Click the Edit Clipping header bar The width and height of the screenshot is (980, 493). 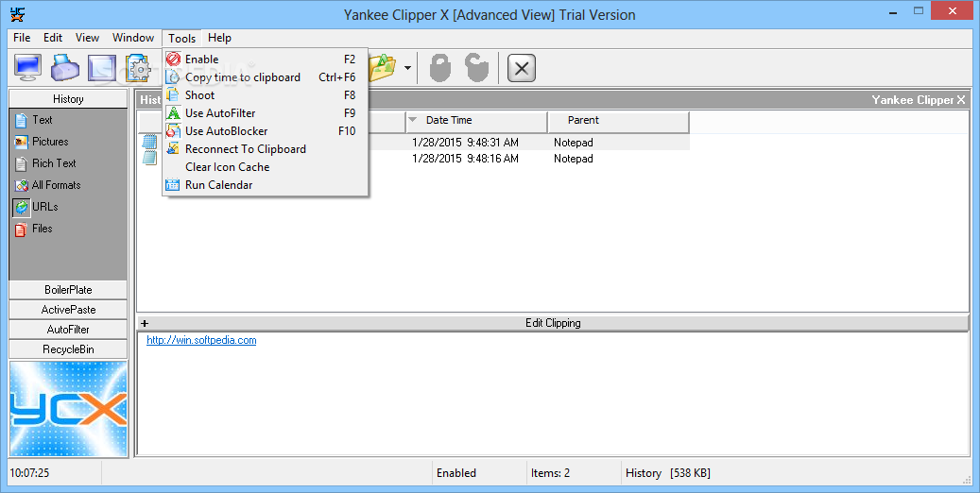(x=553, y=323)
